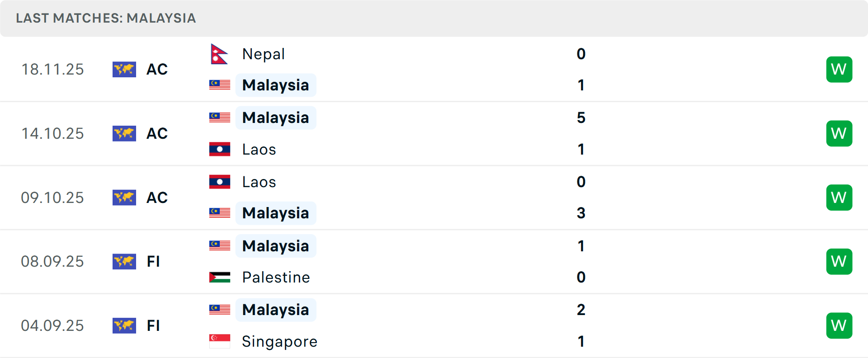Screen dimensions: 868x358
Task: Click the score 5 next to Malaysia
Action: click(581, 118)
